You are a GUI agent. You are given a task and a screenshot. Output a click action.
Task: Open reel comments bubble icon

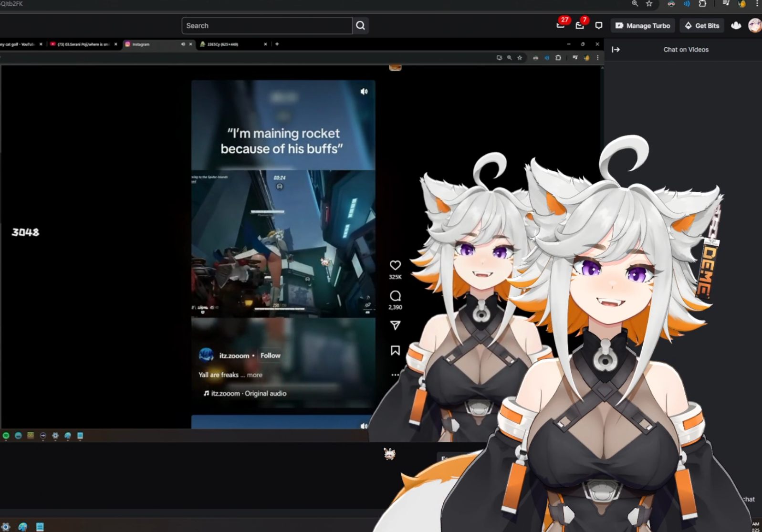click(x=395, y=296)
